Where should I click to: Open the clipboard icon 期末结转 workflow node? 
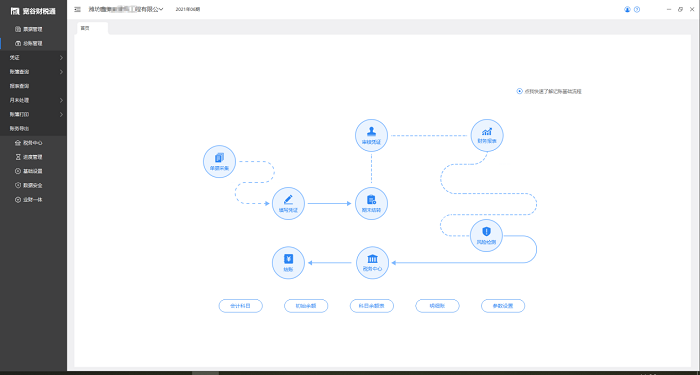(x=371, y=204)
